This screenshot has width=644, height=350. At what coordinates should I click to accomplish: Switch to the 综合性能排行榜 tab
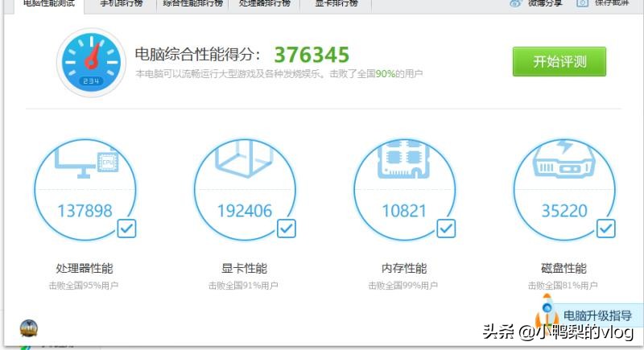(x=192, y=4)
